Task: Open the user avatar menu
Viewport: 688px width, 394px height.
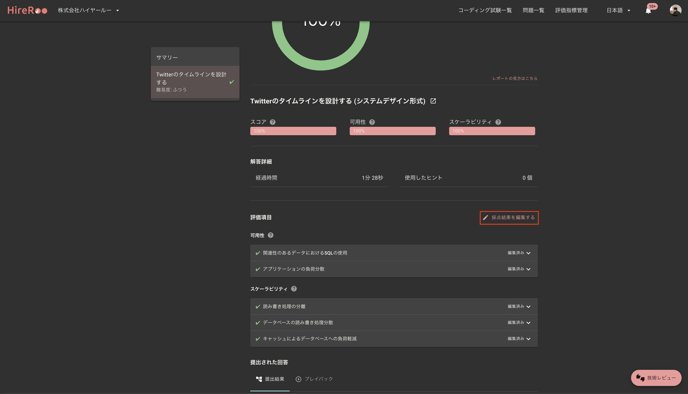Action: 675,10
